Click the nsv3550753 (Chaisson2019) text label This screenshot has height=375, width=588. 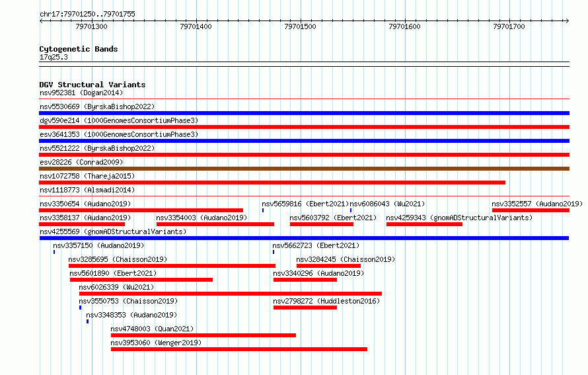coord(128,301)
